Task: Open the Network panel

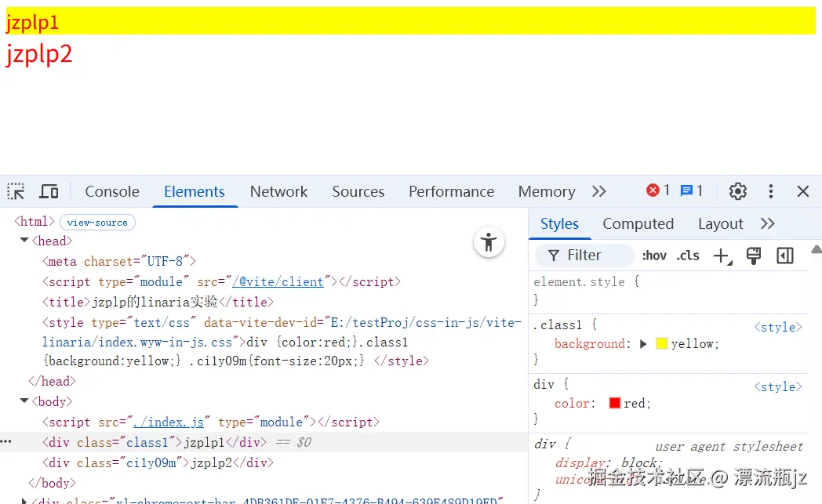Action: coord(278,191)
